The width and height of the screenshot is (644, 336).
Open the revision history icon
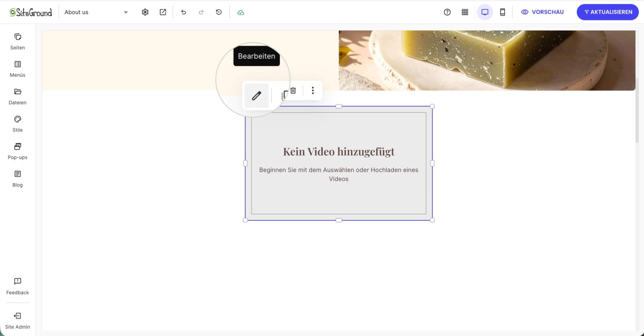[x=219, y=12]
